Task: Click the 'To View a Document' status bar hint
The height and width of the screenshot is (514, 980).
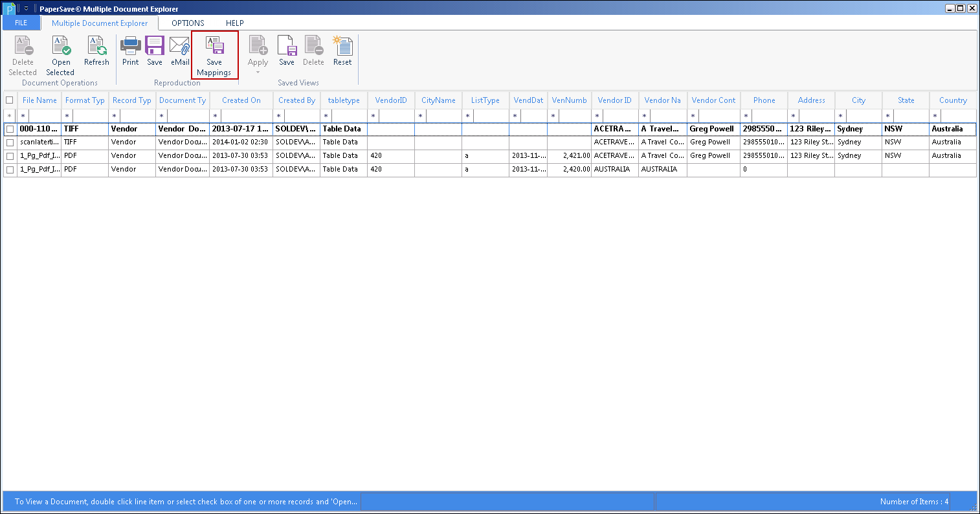Action: pos(186,502)
